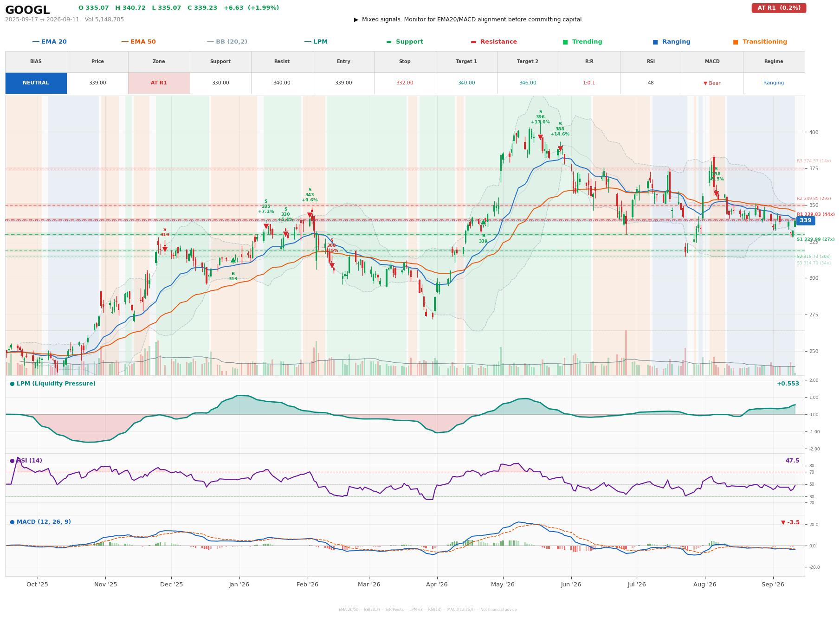The image size is (840, 617).
Task: Click the sell triangle under the S 358 label
Action: 716,194
